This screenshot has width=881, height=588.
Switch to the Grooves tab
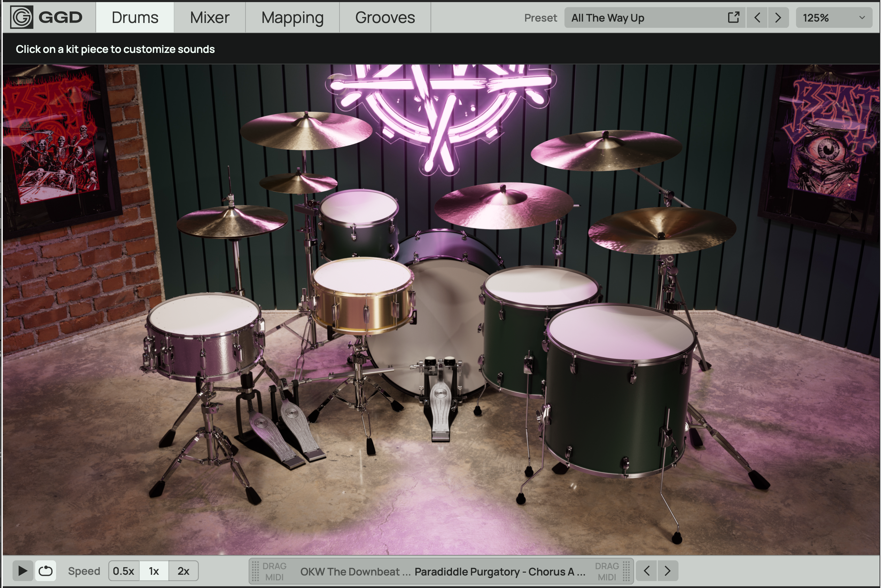[x=385, y=17]
